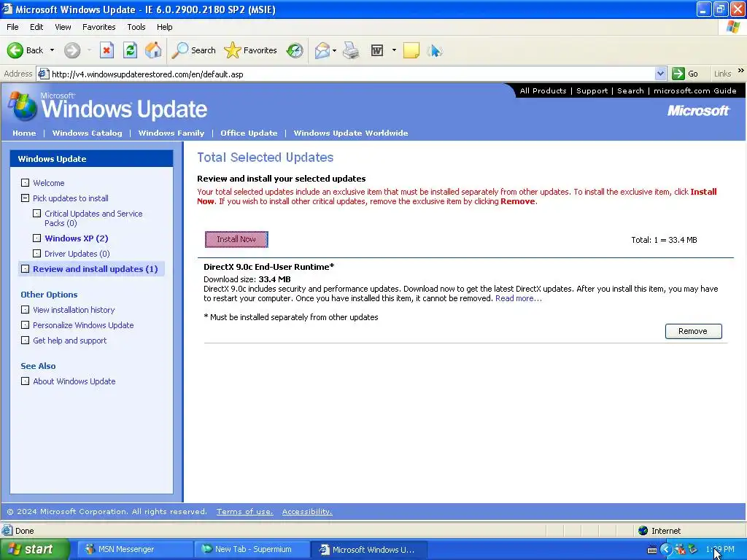747x560 pixels.
Task: Click the Messenger cursor icon in the toolbar
Action: (x=435, y=50)
